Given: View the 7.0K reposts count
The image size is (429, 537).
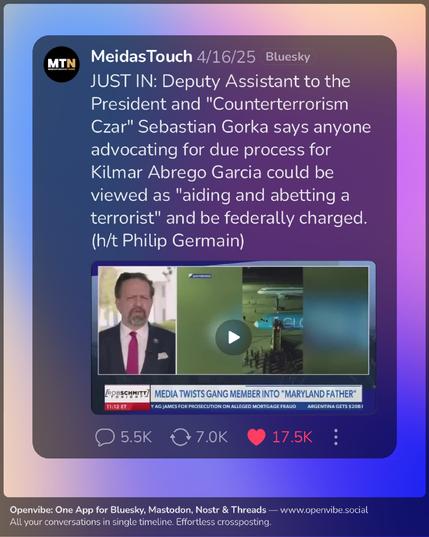Looking at the screenshot, I should pyautogui.click(x=212, y=437).
